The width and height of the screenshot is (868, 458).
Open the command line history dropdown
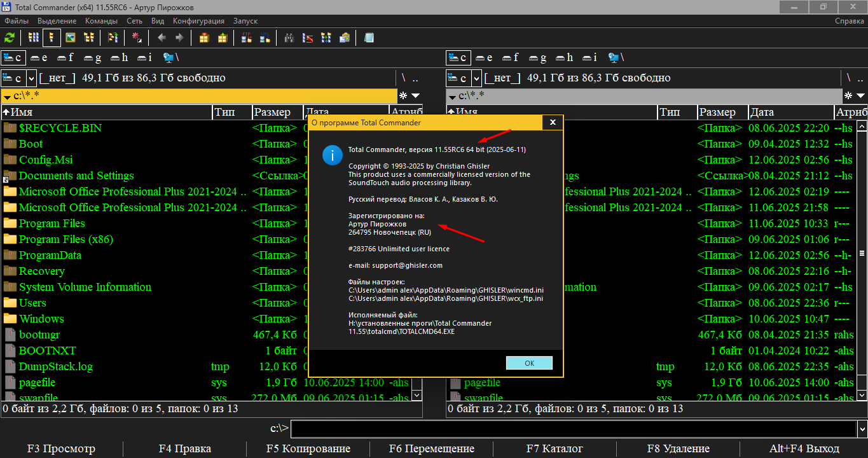pyautogui.click(x=862, y=429)
